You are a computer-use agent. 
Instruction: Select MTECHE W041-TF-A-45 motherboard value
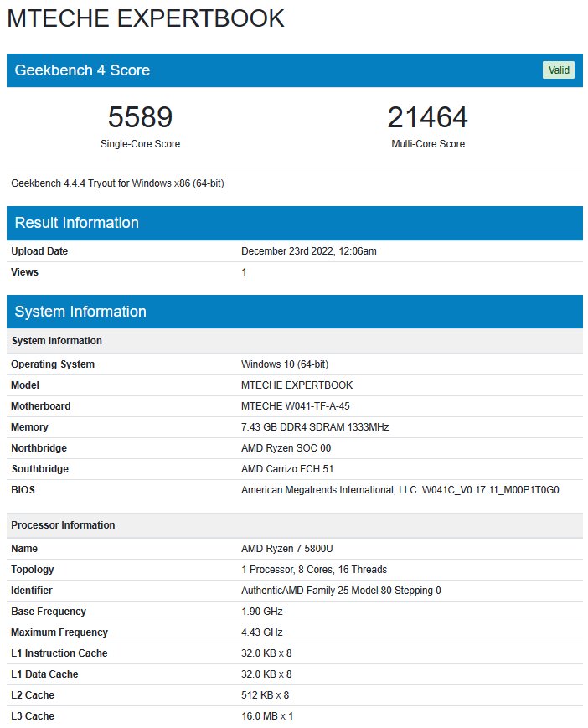coord(295,406)
